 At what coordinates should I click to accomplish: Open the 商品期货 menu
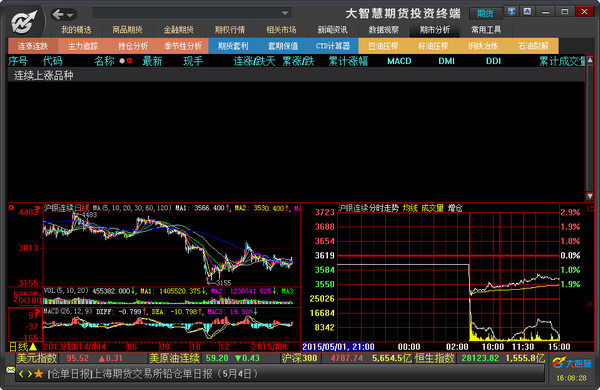pyautogui.click(x=127, y=29)
